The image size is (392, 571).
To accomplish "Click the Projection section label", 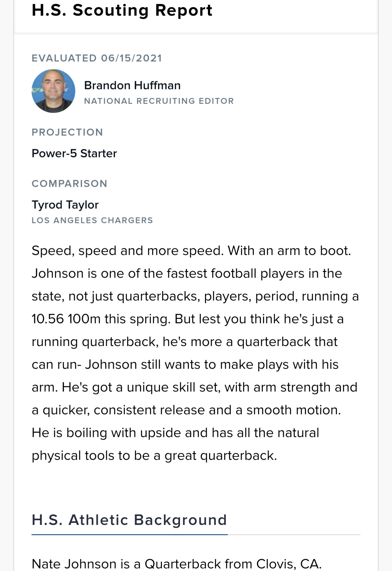I will [x=67, y=132].
